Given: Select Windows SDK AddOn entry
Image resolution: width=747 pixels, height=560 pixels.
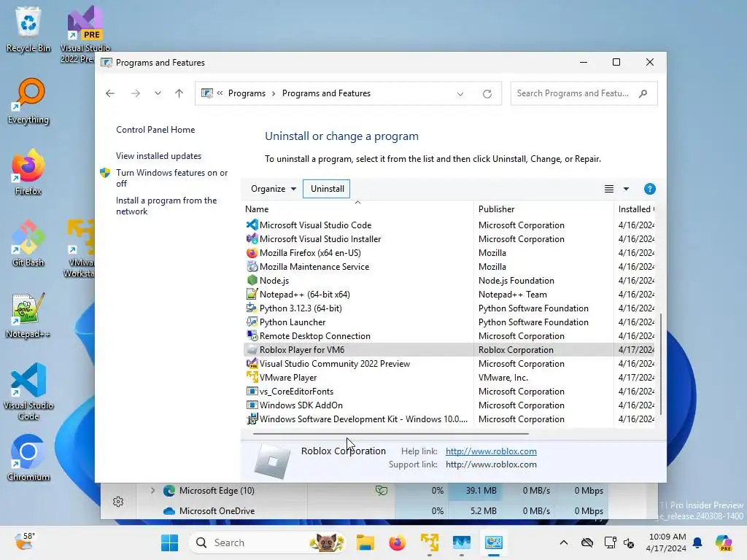Looking at the screenshot, I should point(449,405).
